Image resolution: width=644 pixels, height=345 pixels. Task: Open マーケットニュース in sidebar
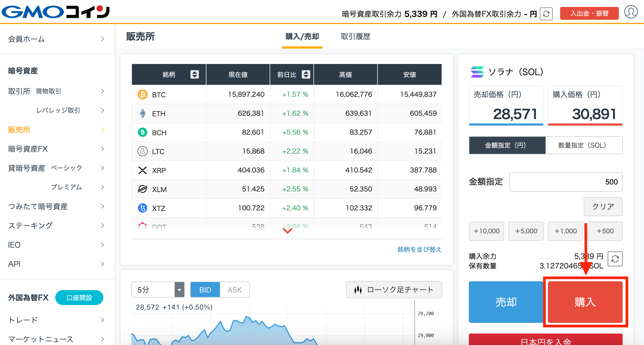56,339
